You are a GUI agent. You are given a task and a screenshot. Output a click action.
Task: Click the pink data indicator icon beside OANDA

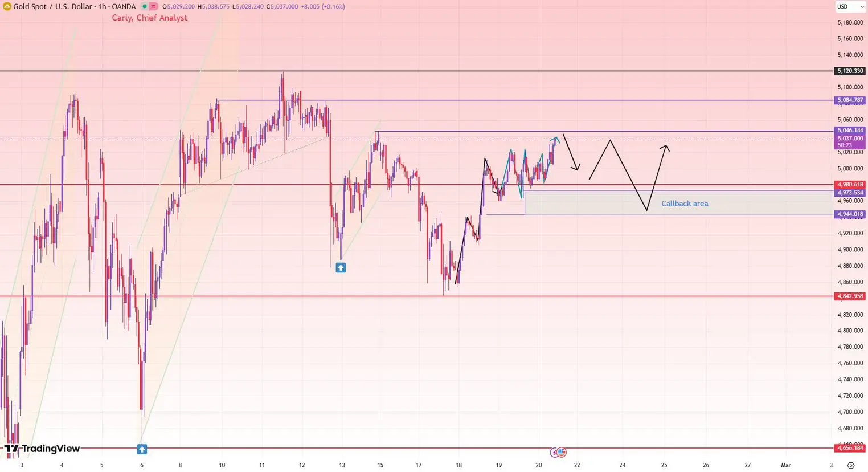coord(153,6)
